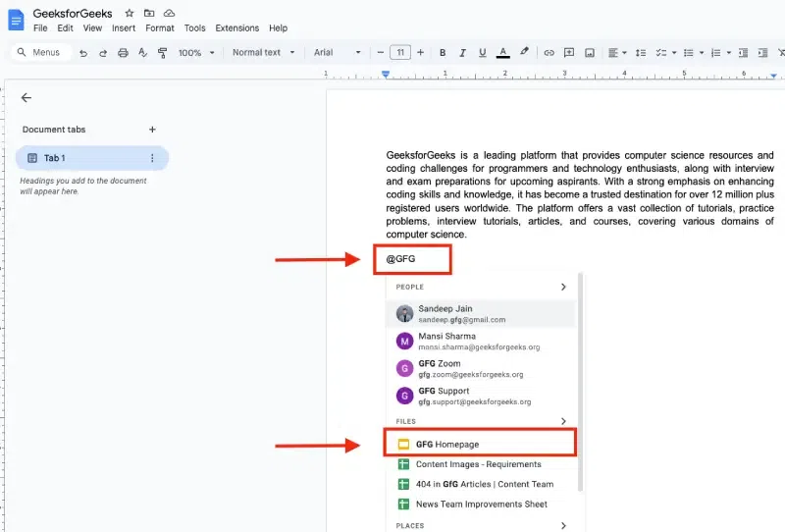The image size is (785, 532).
Task: Open the Insert menu
Action: tap(124, 28)
